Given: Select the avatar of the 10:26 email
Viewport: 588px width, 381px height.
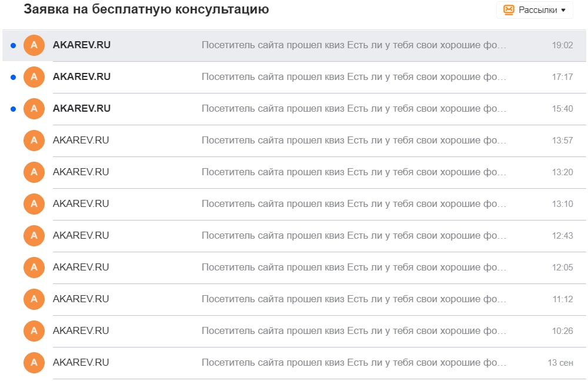Looking at the screenshot, I should (34, 330).
